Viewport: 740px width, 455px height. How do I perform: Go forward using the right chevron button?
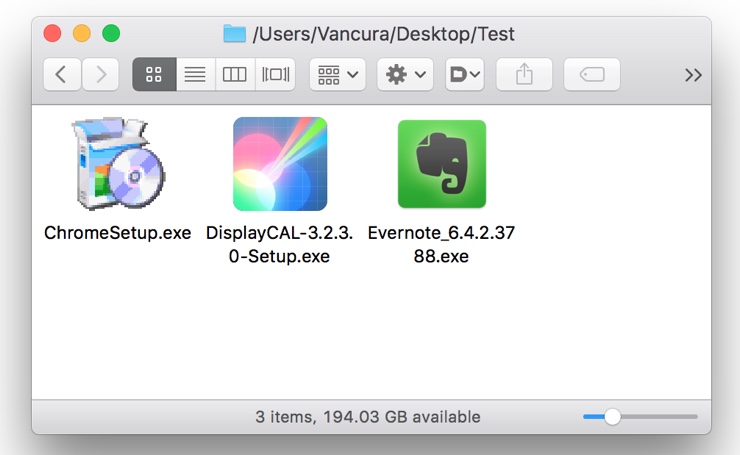coord(101,75)
